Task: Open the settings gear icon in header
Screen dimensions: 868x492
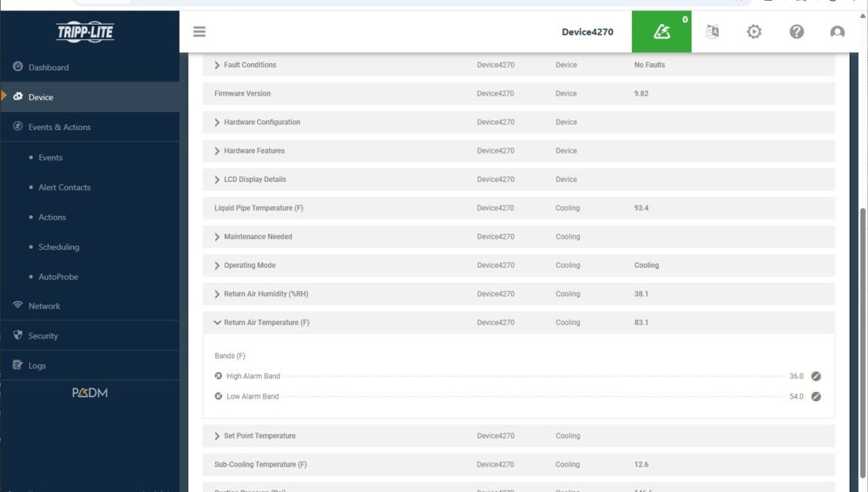Action: click(754, 32)
